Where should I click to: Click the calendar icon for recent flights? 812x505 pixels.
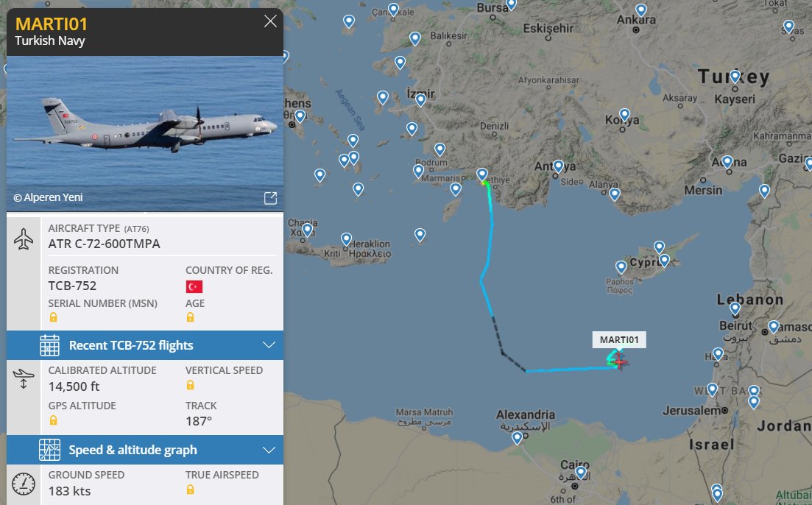(x=50, y=345)
